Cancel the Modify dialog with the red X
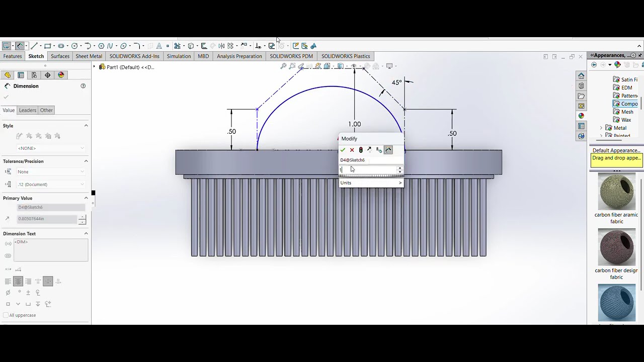Viewport: 644px width, 362px height. [x=352, y=150]
